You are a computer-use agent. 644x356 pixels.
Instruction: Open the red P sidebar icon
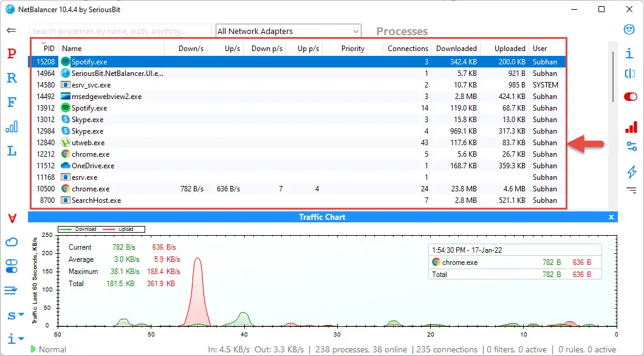[x=12, y=53]
